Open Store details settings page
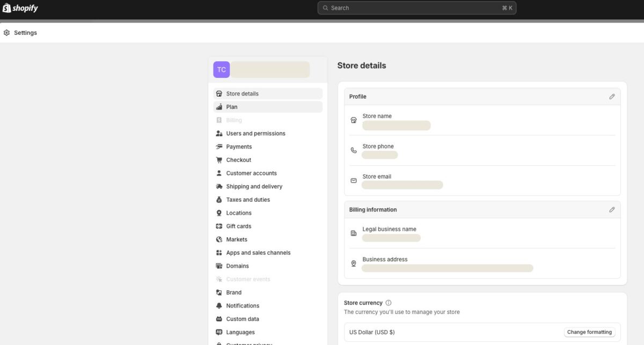644x345 pixels. click(242, 94)
